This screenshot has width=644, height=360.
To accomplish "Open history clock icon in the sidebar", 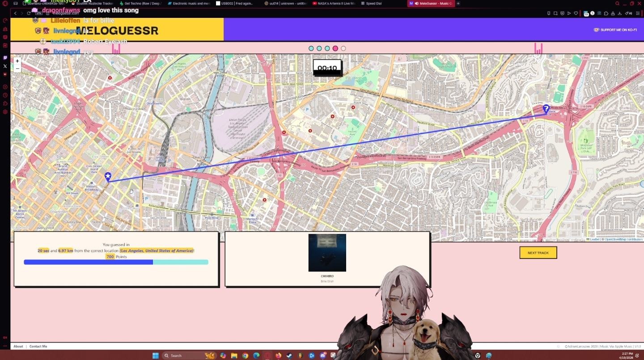I will point(5,95).
